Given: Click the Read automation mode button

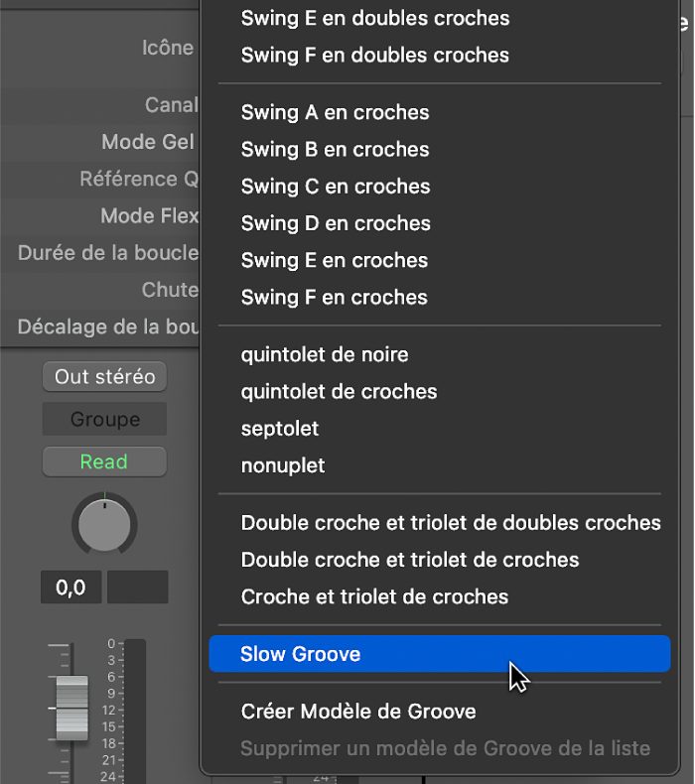Looking at the screenshot, I should coord(104,461).
